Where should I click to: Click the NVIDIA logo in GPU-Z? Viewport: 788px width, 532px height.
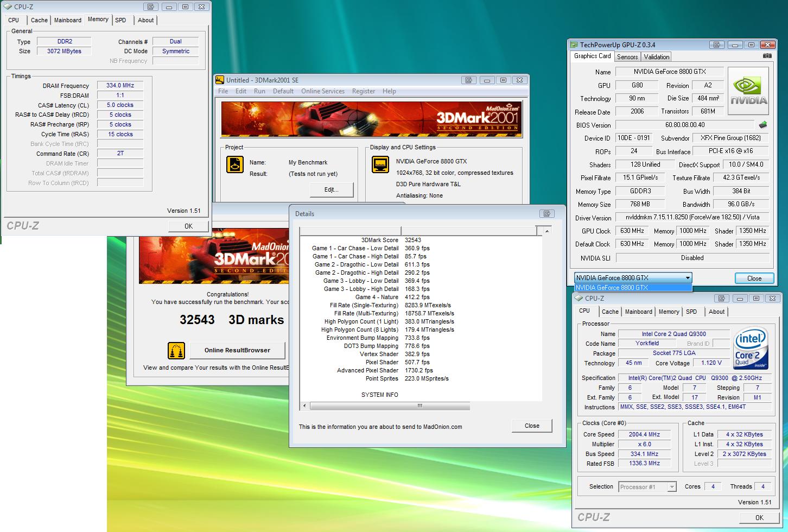[x=748, y=90]
